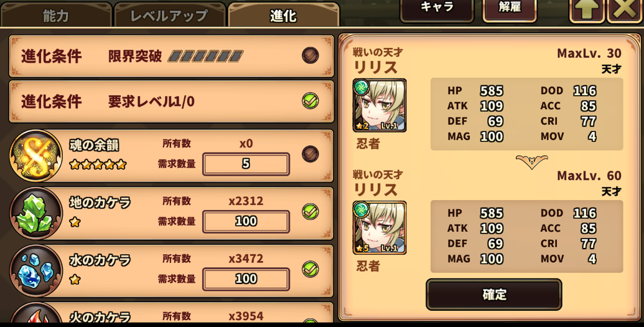Click the 確定 confirm button
The image size is (644, 327).
click(493, 295)
